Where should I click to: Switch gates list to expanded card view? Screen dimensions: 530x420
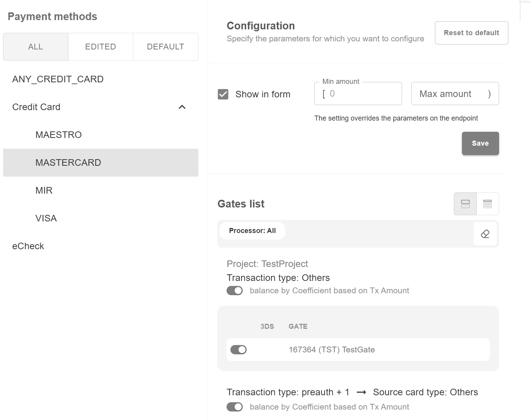[x=465, y=204]
